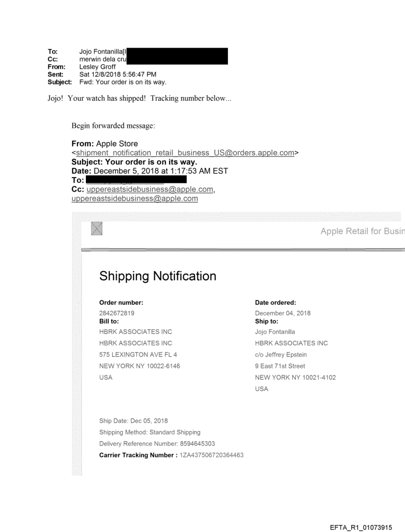The width and height of the screenshot is (405, 532).
Task: Click the 9 East 71st Street shipping address line
Action: [280, 366]
